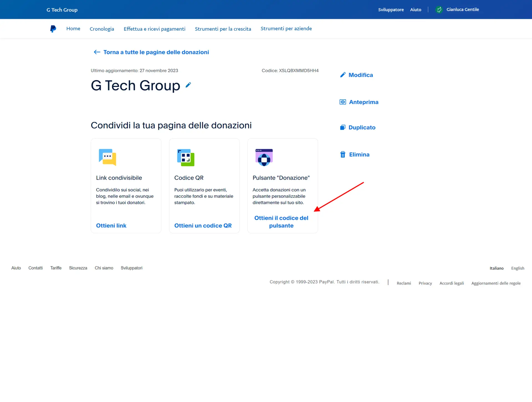Open footer Tariffe link
This screenshot has height=402, width=532.
pos(56,268)
